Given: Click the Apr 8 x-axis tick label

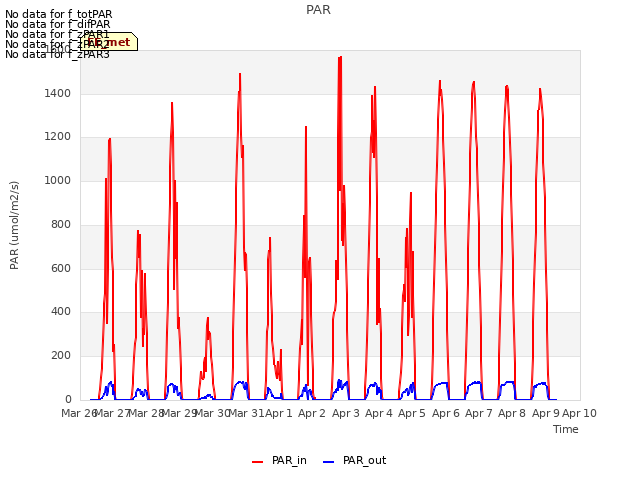Looking at the screenshot, I should click(x=512, y=413).
